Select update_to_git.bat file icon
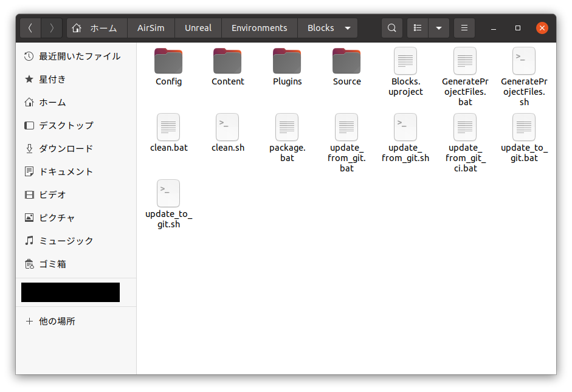Viewport: 572px width, 392px height. pyautogui.click(x=524, y=127)
